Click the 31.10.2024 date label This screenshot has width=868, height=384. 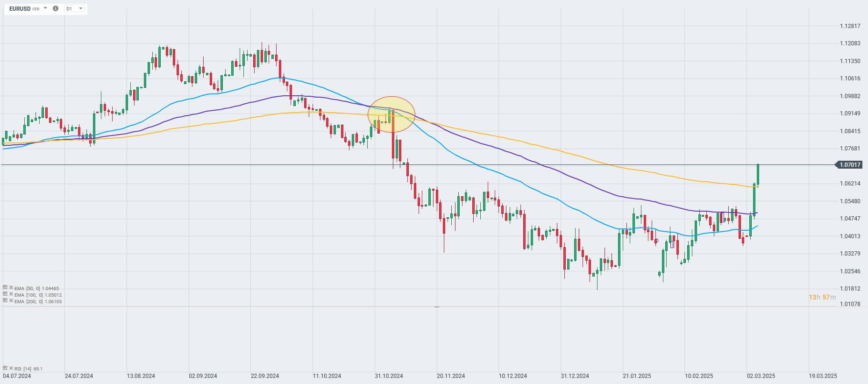pos(389,376)
